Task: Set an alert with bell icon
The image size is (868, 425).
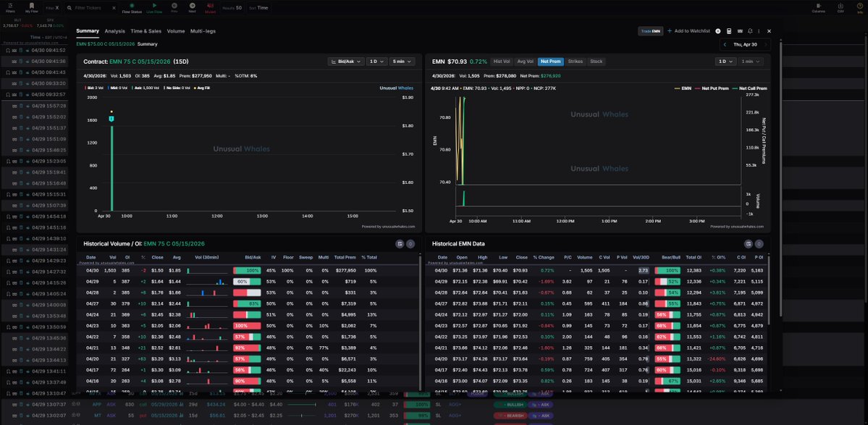Action: point(750,32)
